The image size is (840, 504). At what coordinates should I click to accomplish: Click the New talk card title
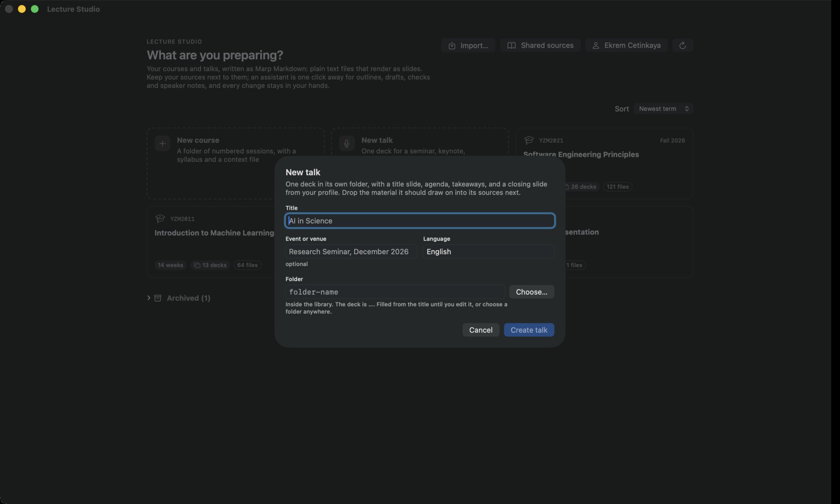point(377,140)
